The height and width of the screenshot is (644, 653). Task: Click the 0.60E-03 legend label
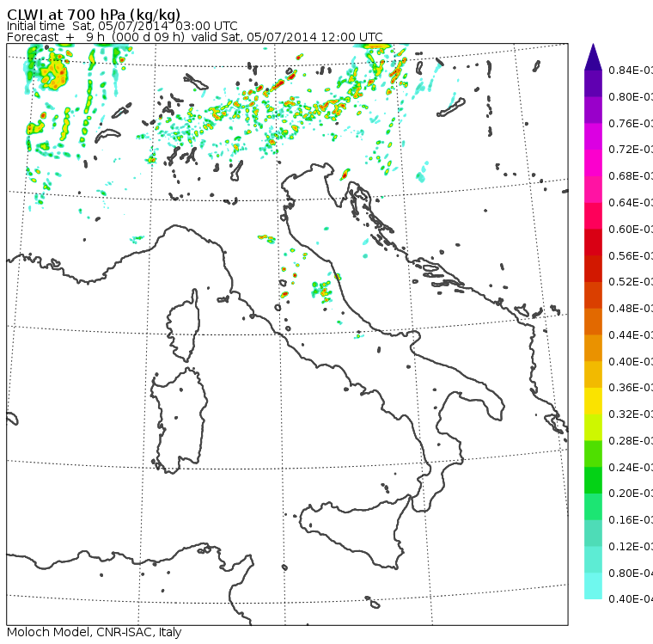[631, 230]
